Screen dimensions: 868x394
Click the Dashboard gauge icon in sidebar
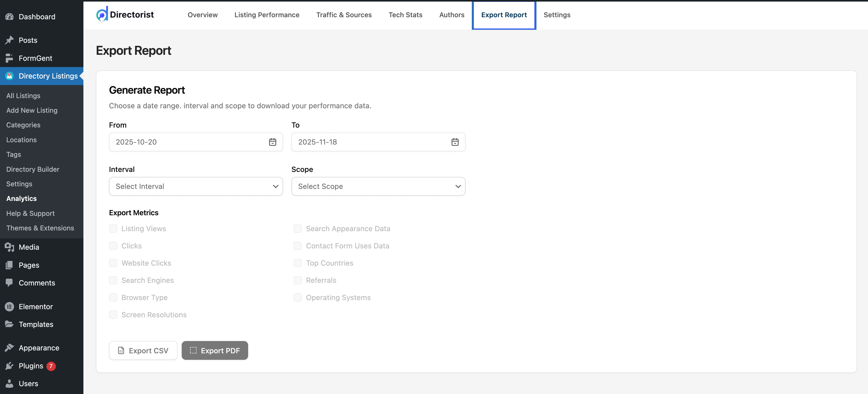[9, 16]
